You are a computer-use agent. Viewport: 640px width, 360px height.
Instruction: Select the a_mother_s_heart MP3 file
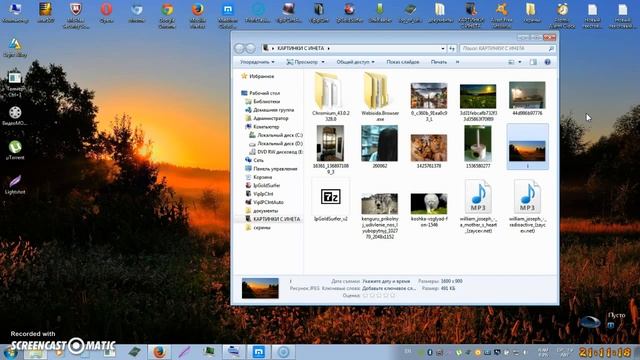478,206
